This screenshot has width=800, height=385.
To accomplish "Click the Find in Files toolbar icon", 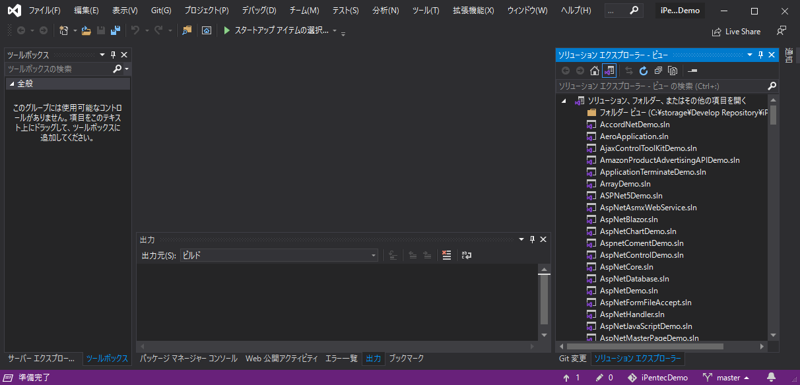I will click(x=187, y=31).
